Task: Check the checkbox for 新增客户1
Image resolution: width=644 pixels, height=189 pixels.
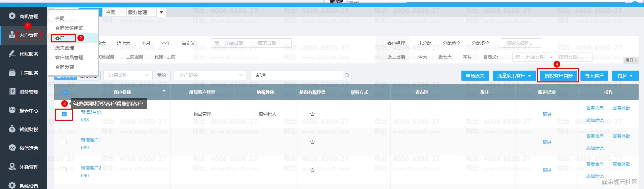Action: [64, 142]
